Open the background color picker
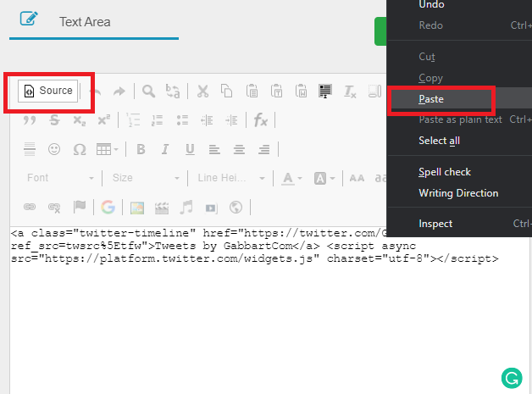Image resolution: width=532 pixels, height=394 pixels. pos(324,178)
